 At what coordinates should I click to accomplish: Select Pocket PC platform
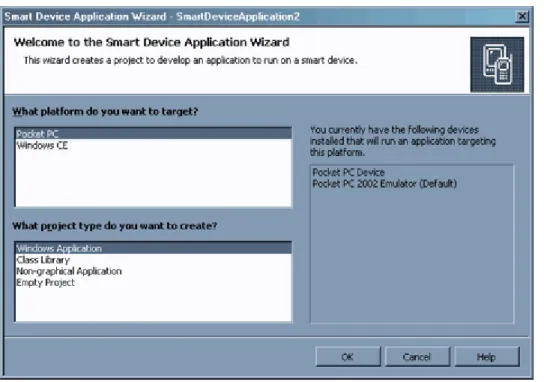coord(153,134)
